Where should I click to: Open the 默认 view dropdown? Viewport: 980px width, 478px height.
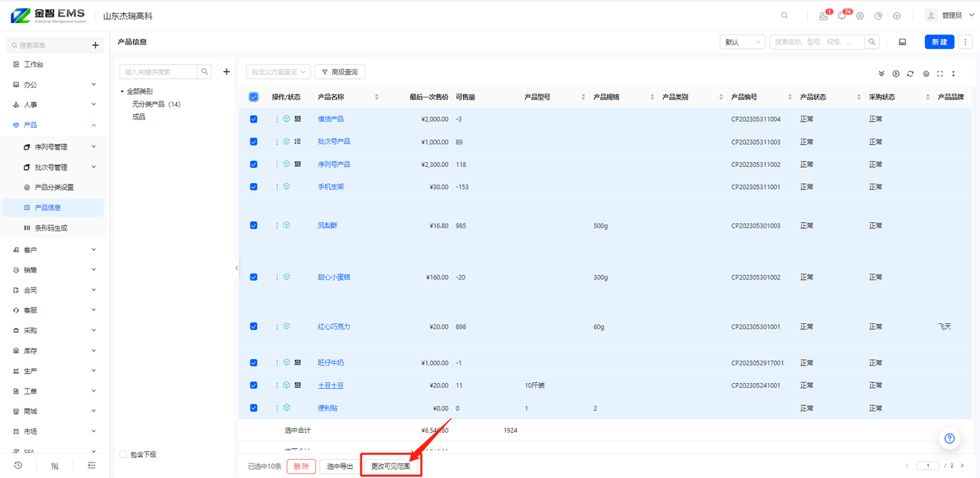pos(742,42)
